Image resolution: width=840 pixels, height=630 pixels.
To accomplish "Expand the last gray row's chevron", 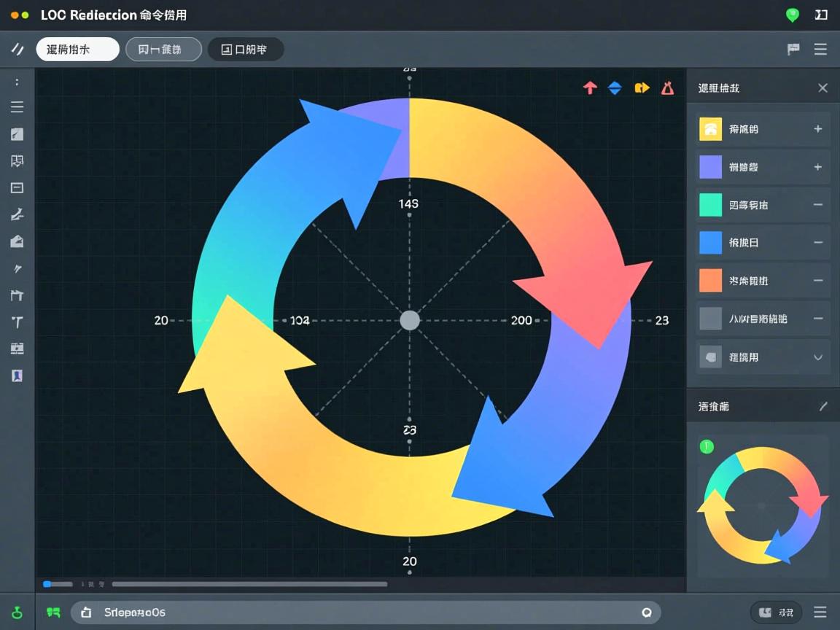I will tap(817, 357).
